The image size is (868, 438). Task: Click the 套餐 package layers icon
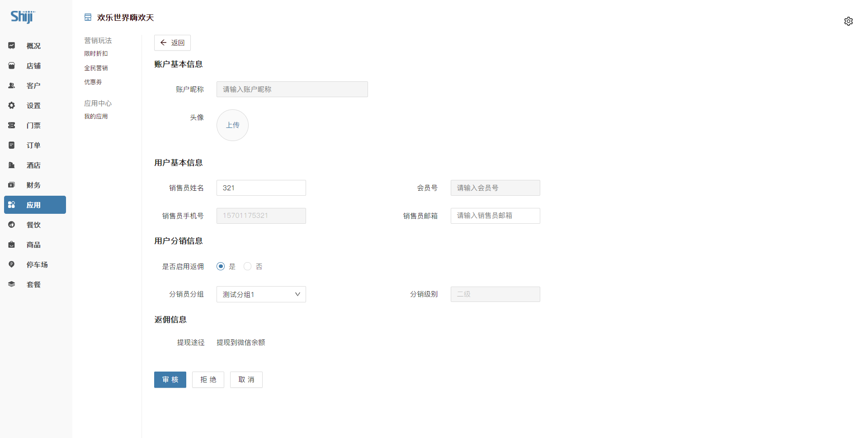point(12,284)
